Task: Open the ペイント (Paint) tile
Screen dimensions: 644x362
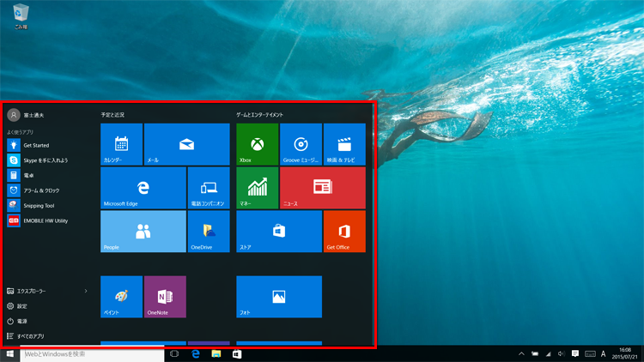Action: (121, 297)
